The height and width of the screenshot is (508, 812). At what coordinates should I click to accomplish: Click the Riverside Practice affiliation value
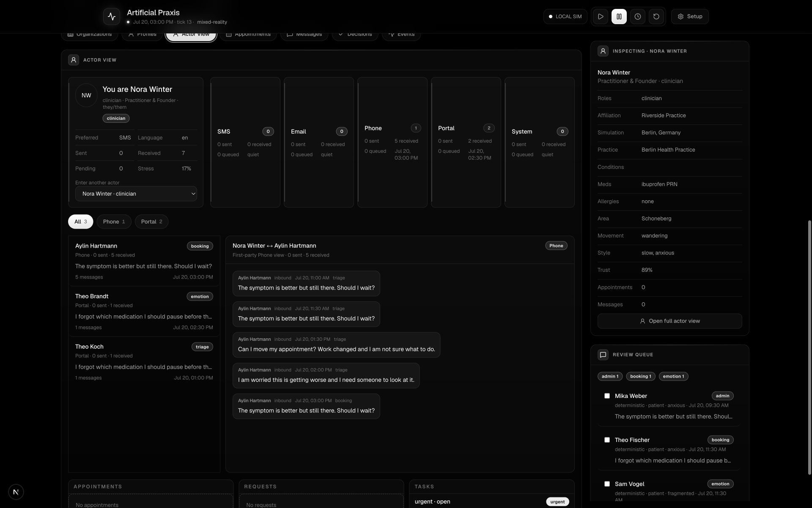click(664, 116)
